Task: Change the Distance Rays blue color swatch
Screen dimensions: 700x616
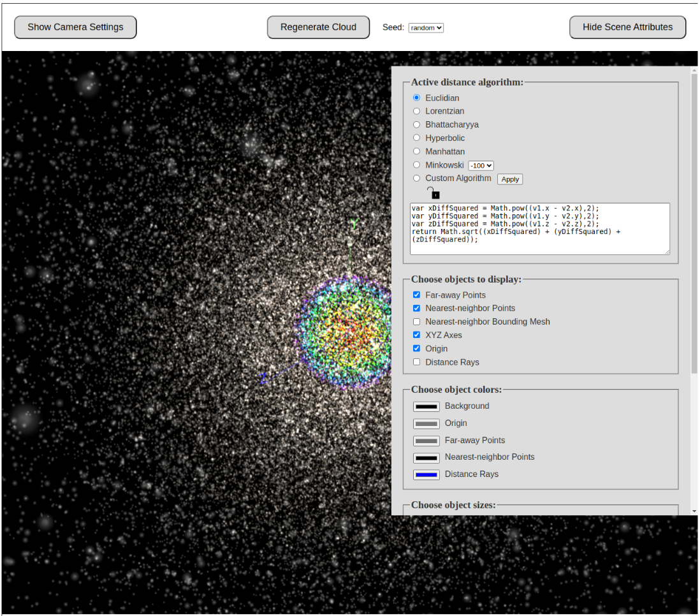Action: tap(426, 474)
